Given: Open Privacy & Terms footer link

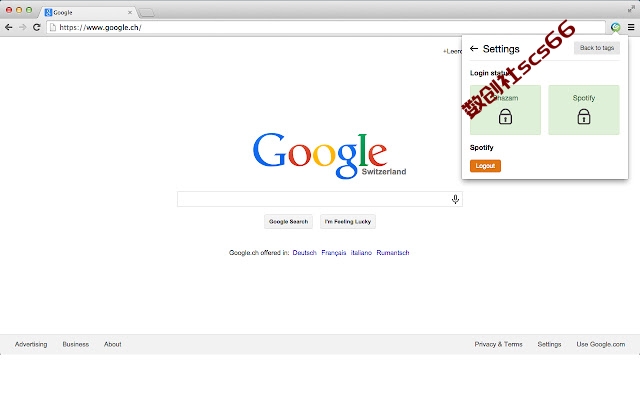Looking at the screenshot, I should point(498,344).
